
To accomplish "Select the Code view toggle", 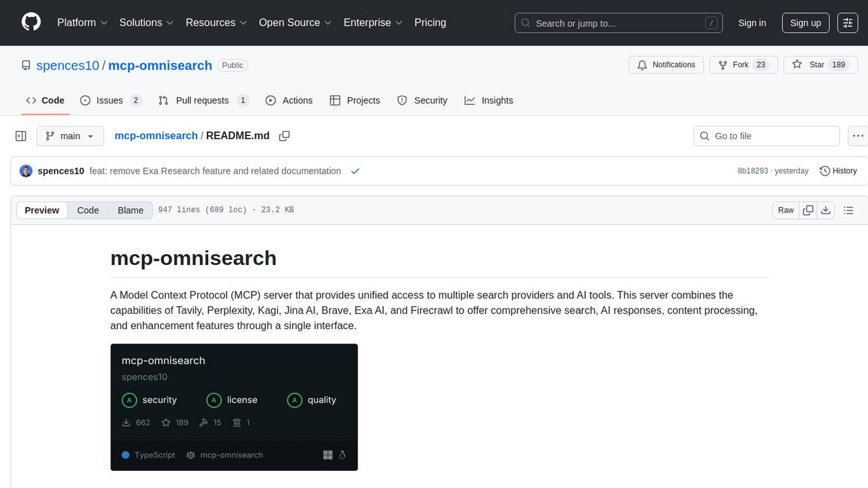I will 88,210.
